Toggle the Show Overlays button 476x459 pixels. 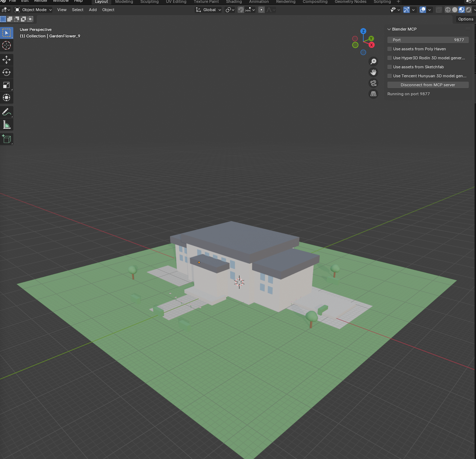[x=423, y=10]
